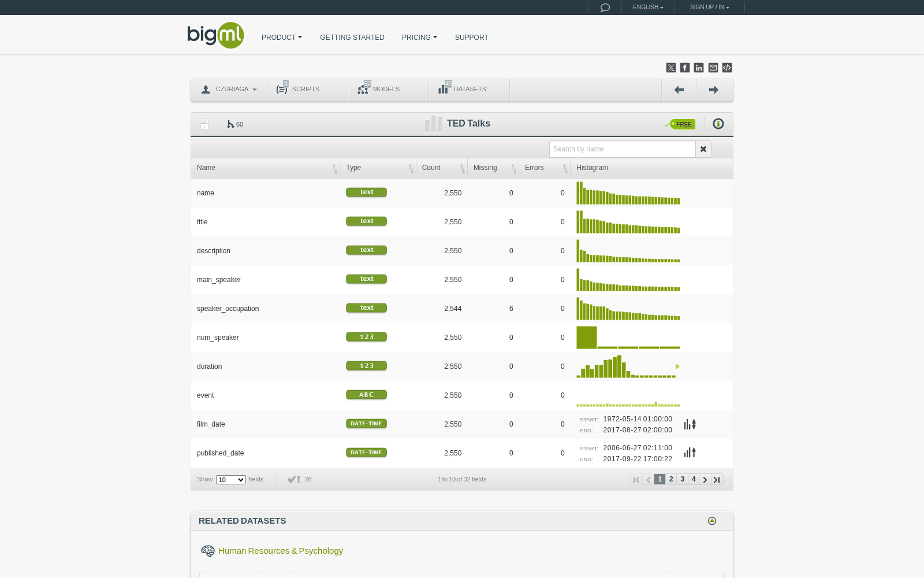This screenshot has height=578, width=924.
Task: Sort table by Type column
Action: [378, 168]
